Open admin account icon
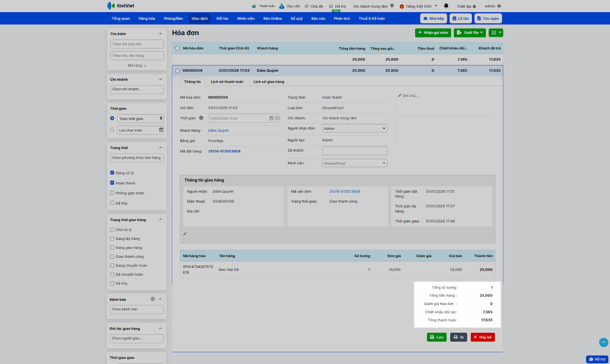The width and height of the screenshot is (610, 364). tap(499, 6)
